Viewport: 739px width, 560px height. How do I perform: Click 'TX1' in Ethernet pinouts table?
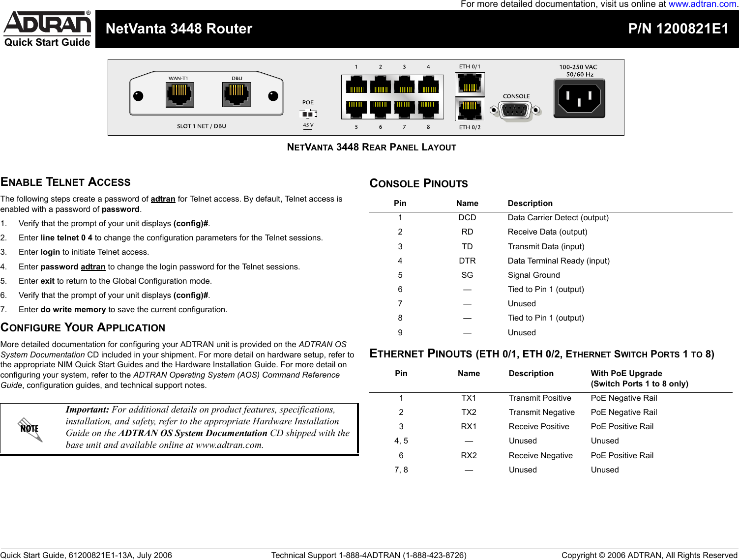point(469,398)
